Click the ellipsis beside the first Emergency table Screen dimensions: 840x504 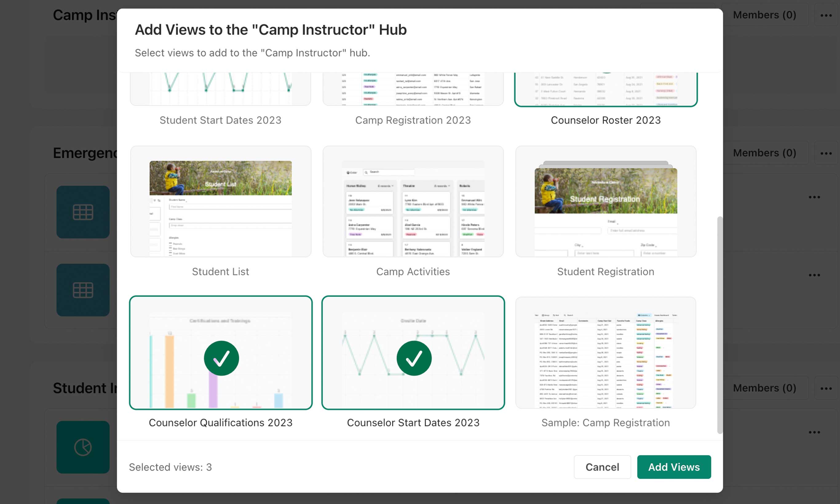pos(814,197)
